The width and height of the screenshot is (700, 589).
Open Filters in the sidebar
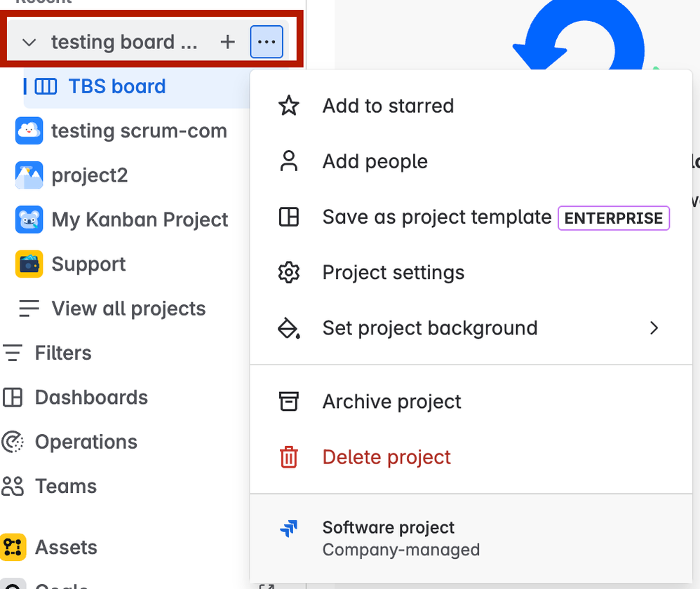point(63,353)
